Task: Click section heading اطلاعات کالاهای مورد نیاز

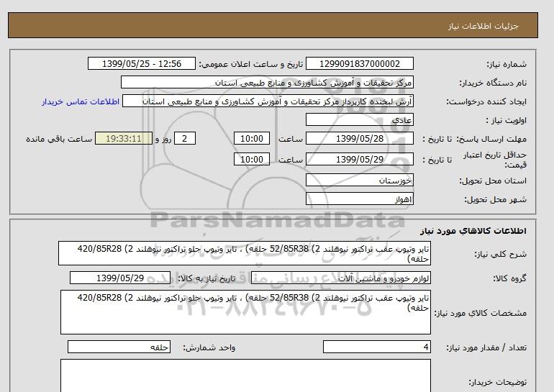Action: pos(473,231)
